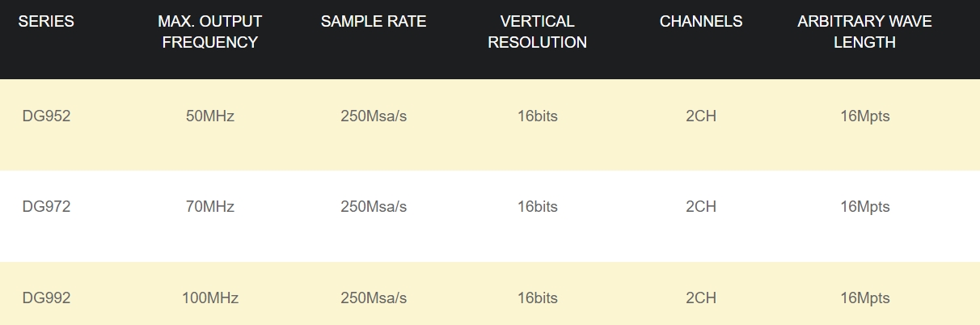Image resolution: width=980 pixels, height=325 pixels.
Task: Click the DG972 16bits resolution cell
Action: tap(538, 206)
